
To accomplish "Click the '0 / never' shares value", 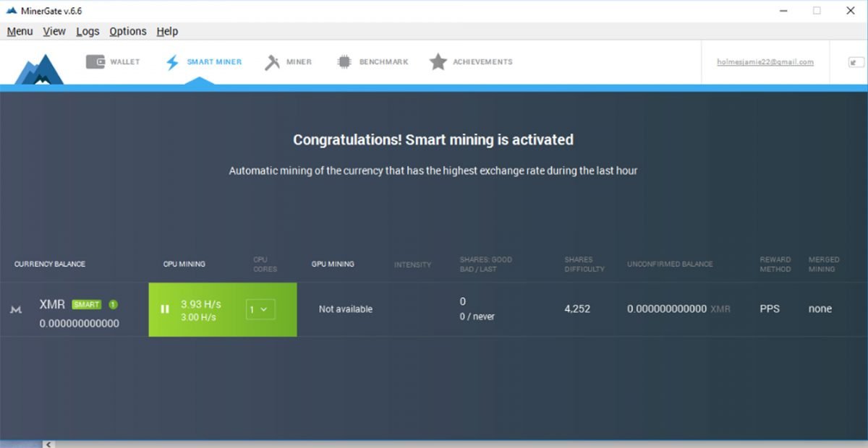I will (x=477, y=316).
